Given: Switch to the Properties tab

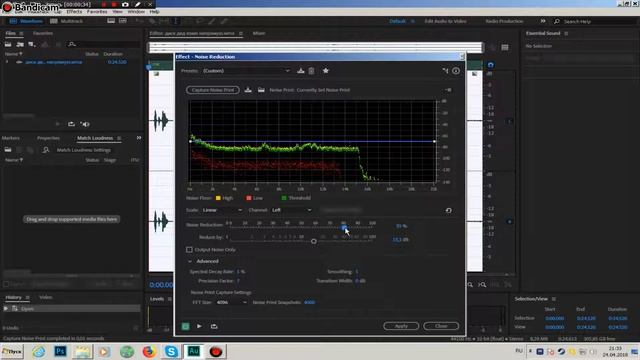Looking at the screenshot, I should click(x=48, y=138).
